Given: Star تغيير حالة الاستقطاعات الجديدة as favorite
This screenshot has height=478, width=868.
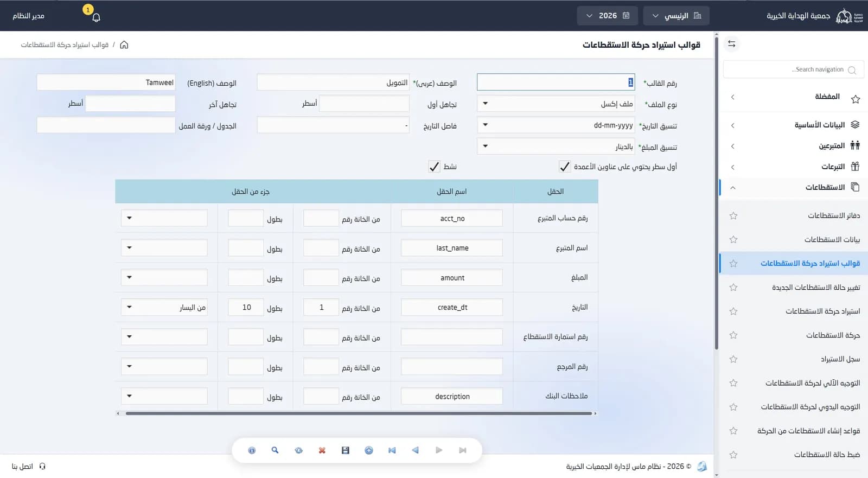Looking at the screenshot, I should (733, 288).
